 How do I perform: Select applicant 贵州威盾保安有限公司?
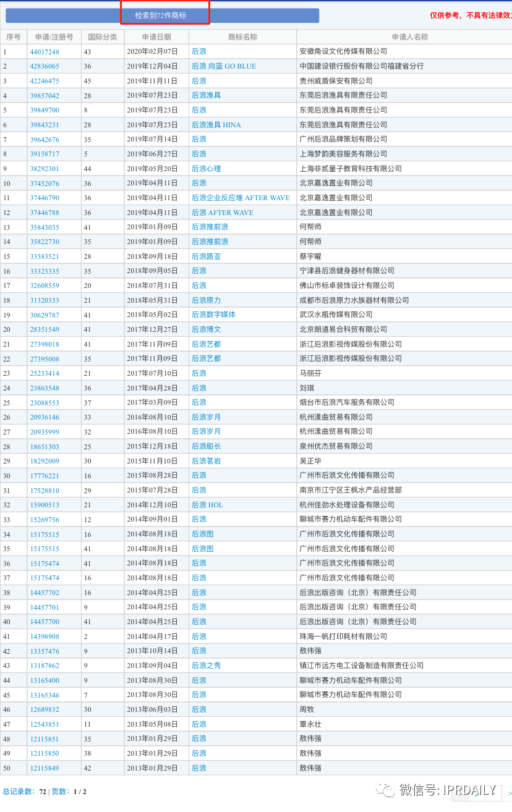pyautogui.click(x=336, y=81)
